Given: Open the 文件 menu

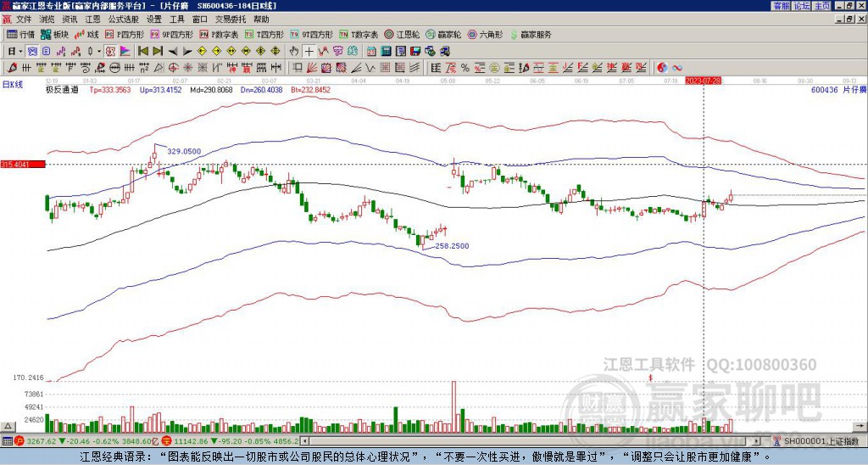Looking at the screenshot, I should (x=24, y=20).
